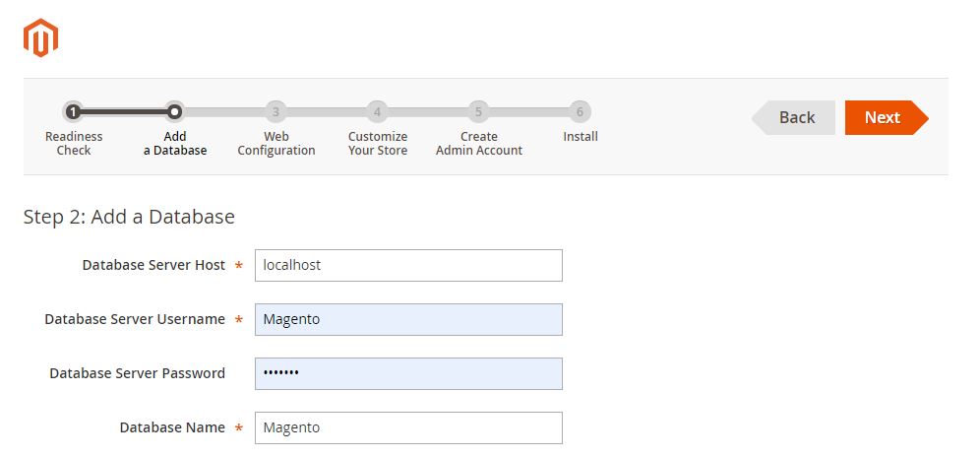Screen dimensions: 980x457
Task: Focus the Database Server Username field
Action: point(408,319)
